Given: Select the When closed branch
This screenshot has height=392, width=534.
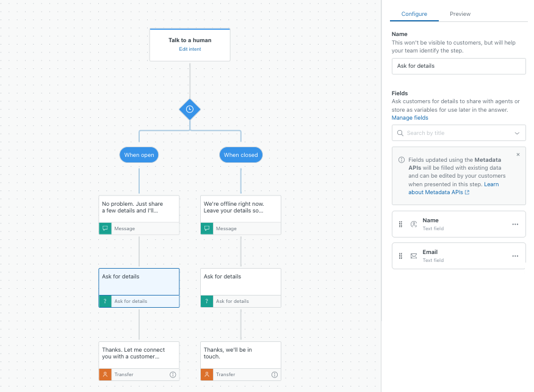Looking at the screenshot, I should coord(240,155).
